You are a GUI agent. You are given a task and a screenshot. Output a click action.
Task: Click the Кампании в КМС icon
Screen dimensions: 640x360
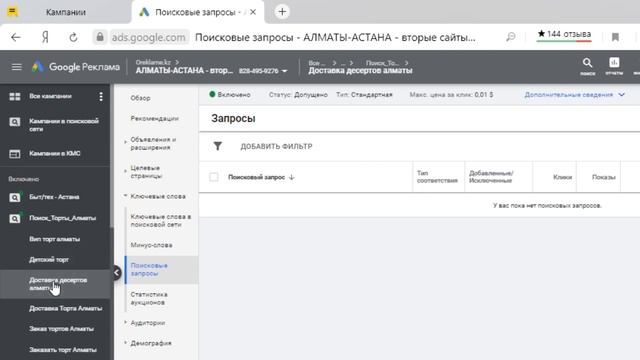(x=15, y=154)
